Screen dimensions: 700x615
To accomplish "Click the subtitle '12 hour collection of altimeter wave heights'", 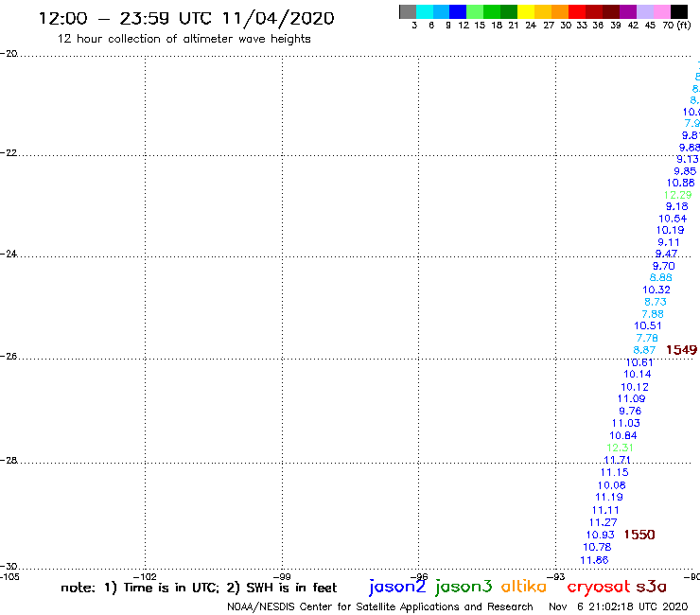I will coord(184,39).
